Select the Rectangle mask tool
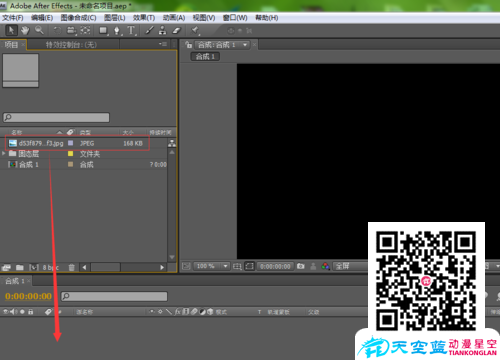The height and width of the screenshot is (360, 500). tap(103, 31)
